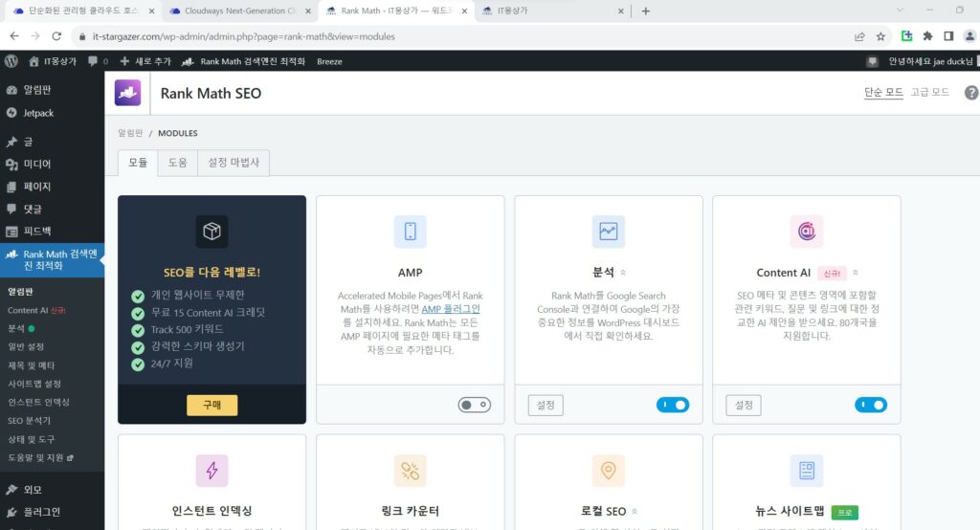Click the address bar URL field
This screenshot has height=530, width=980.
point(462,36)
